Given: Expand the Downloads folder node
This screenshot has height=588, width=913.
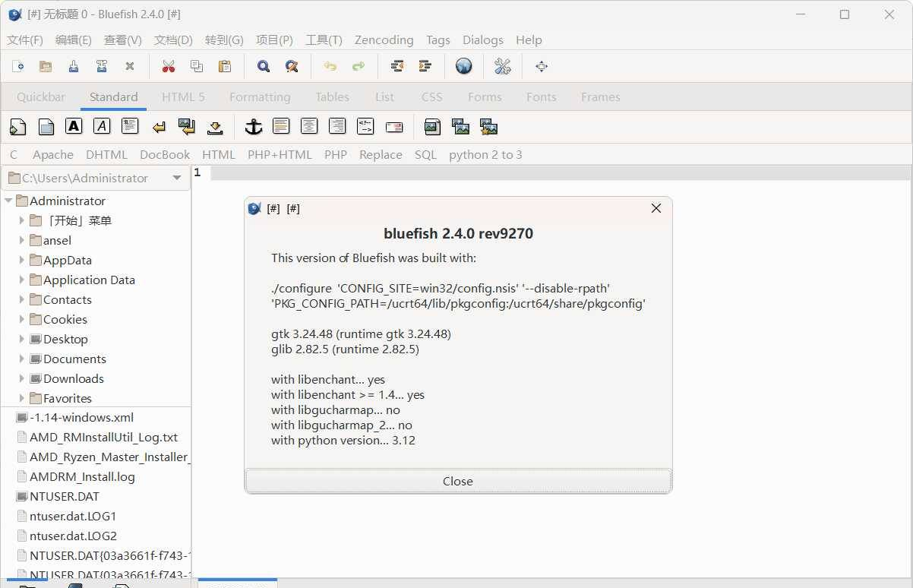Looking at the screenshot, I should pyautogui.click(x=22, y=378).
